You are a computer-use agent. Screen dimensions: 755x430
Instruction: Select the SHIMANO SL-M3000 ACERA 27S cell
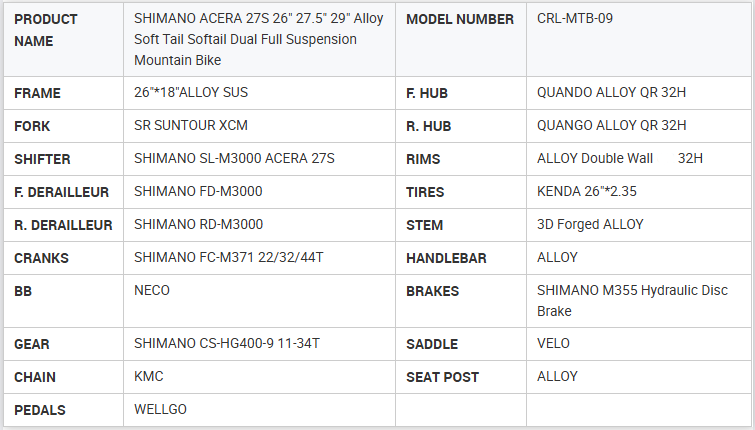[x=234, y=159]
